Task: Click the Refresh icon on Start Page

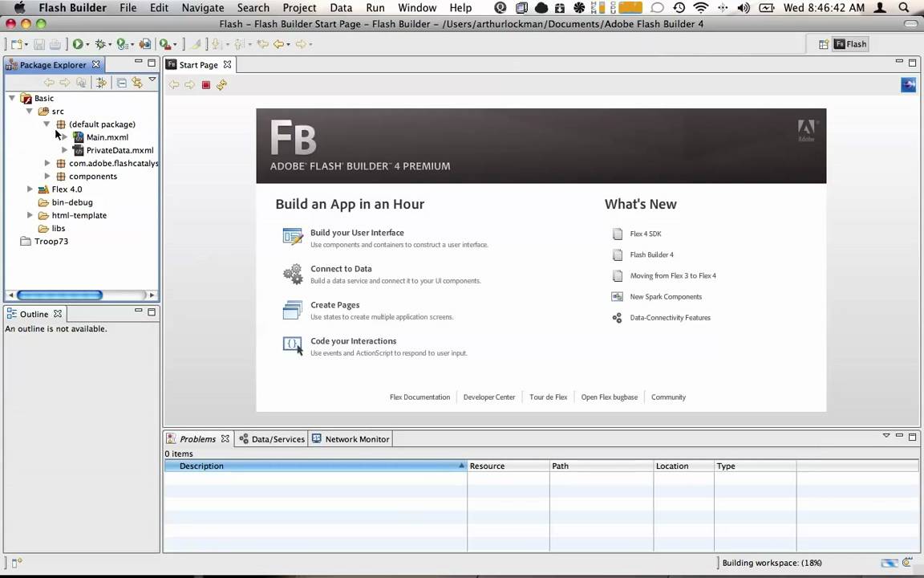Action: (221, 85)
